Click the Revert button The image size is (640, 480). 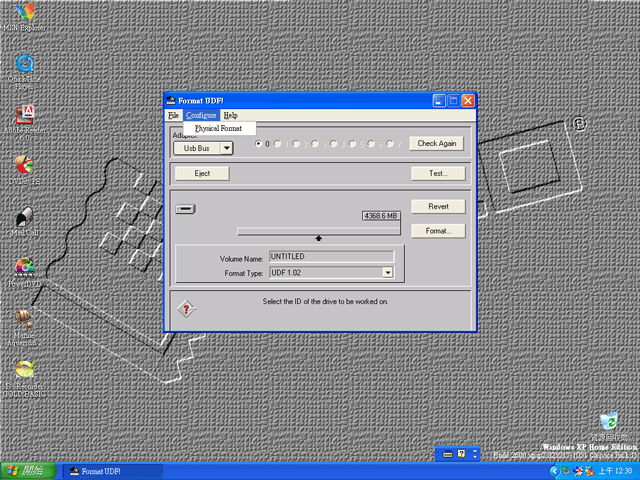438,207
